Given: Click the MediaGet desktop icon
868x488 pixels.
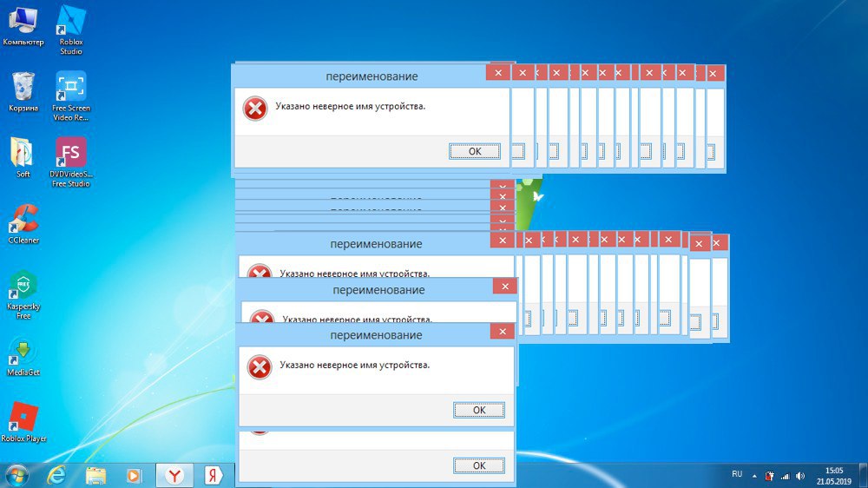Looking at the screenshot, I should click(23, 351).
